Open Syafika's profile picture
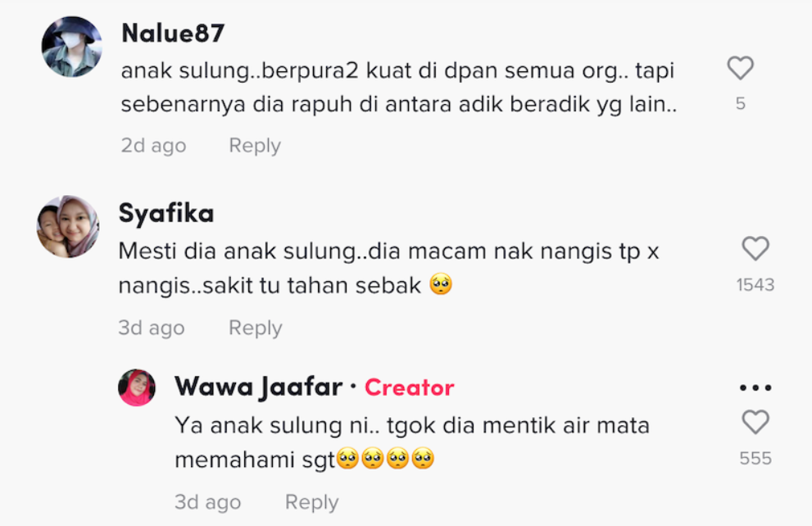This screenshot has width=812, height=526. [x=68, y=226]
